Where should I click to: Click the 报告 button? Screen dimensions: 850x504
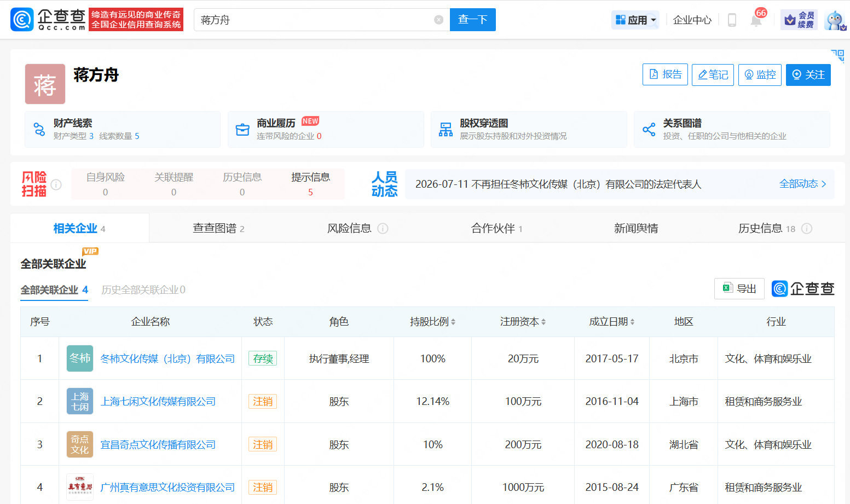665,74
